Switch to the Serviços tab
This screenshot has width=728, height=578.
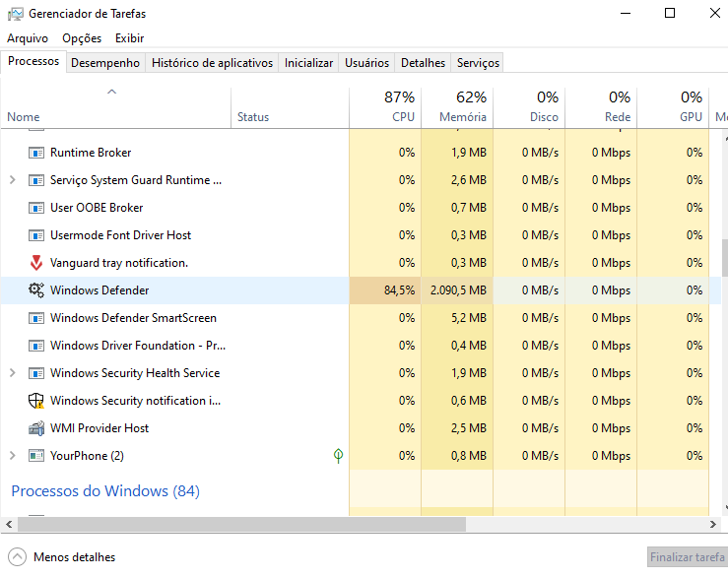coord(478,63)
